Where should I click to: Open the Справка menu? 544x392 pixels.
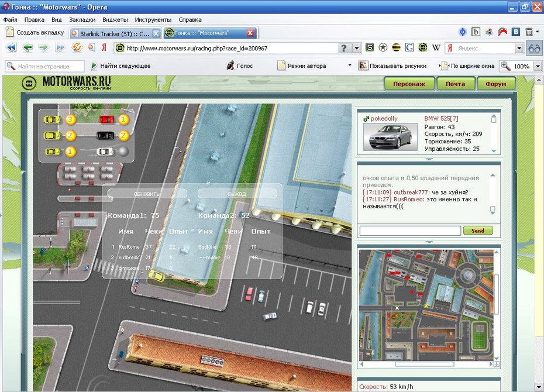tap(190, 20)
